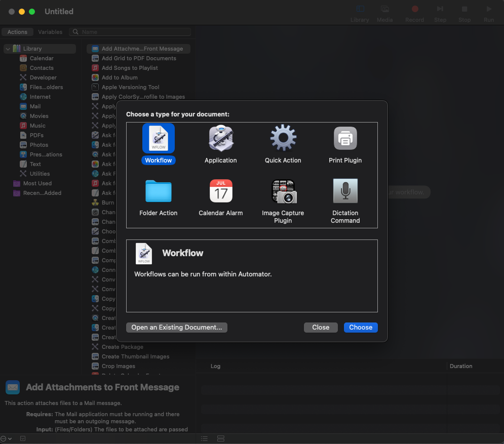The width and height of the screenshot is (504, 444).
Task: Select the Mail category in Library
Action: 35,106
